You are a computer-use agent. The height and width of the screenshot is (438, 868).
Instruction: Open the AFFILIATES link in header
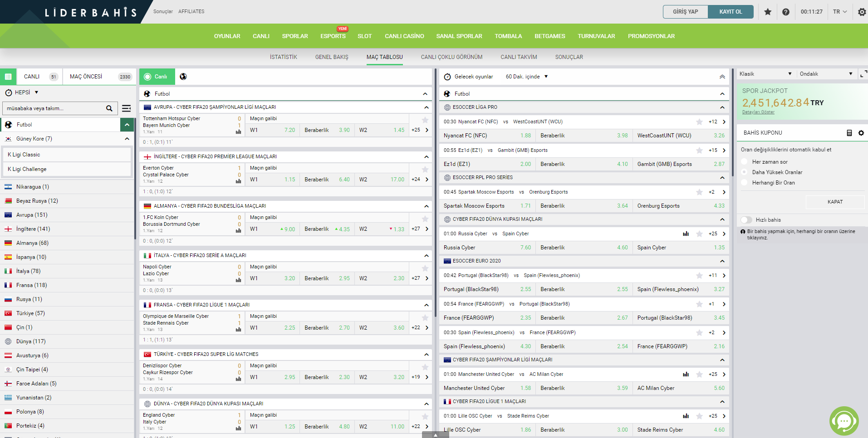click(191, 11)
